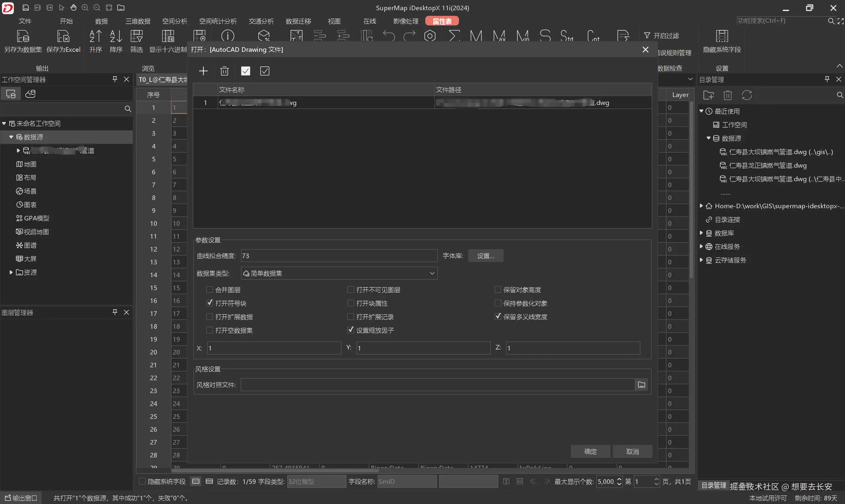The height and width of the screenshot is (504, 845).
Task: Open the 文件 menu
Action: 25,21
